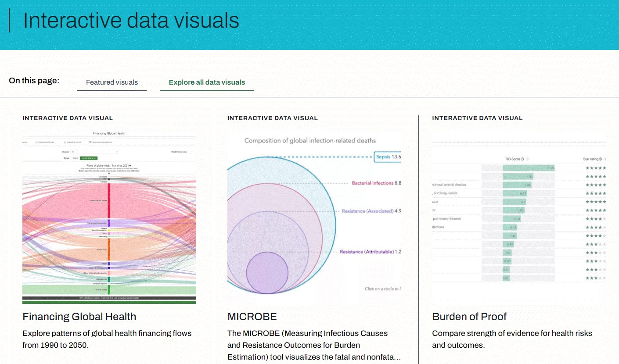
Task: Click the five-star rating in the top row
Action: [595, 168]
